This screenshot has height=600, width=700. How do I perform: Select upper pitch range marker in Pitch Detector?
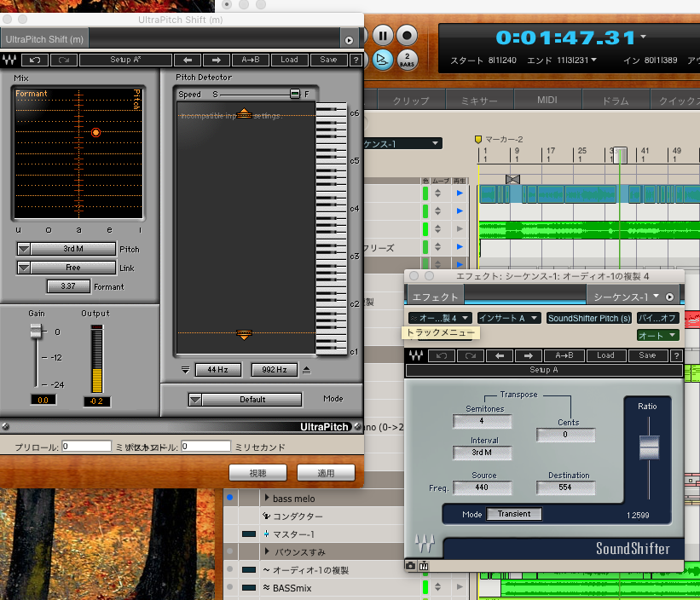point(244,112)
